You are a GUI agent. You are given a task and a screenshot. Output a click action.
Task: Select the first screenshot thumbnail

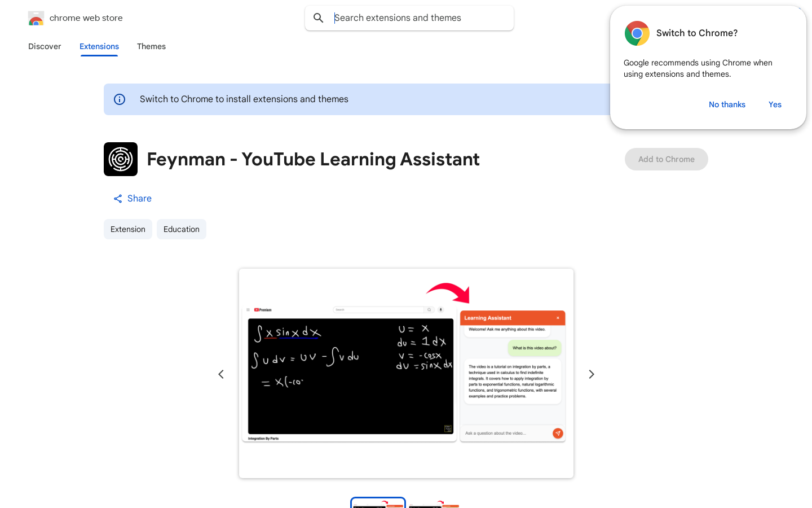(378, 503)
